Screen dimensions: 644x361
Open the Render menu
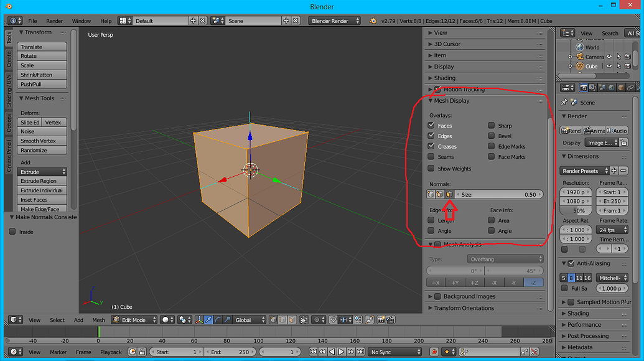tap(54, 21)
